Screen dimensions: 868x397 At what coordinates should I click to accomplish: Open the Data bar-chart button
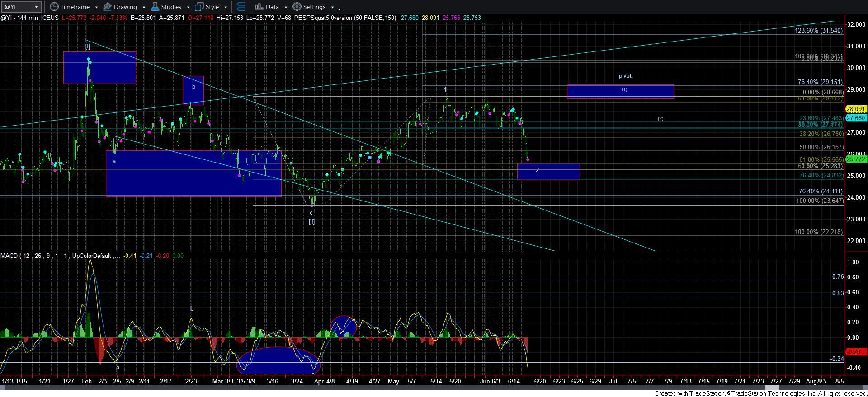pyautogui.click(x=267, y=7)
